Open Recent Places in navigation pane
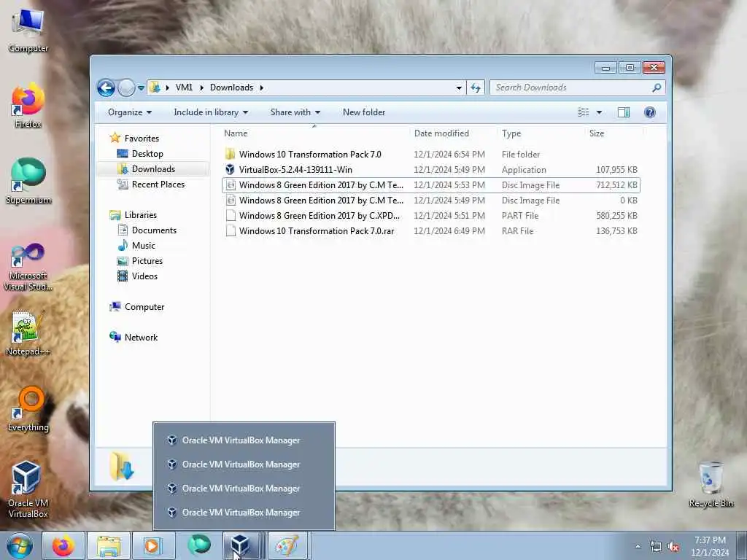The width and height of the screenshot is (747, 560). pyautogui.click(x=158, y=184)
